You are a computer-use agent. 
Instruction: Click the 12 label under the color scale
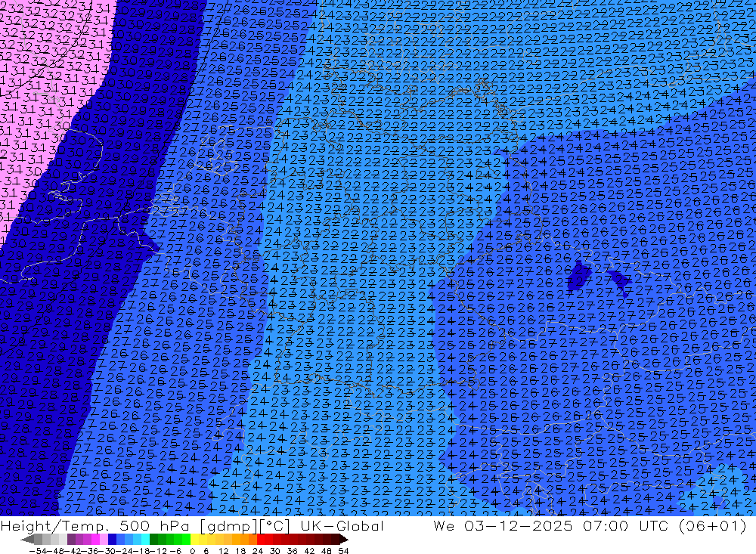point(223,551)
